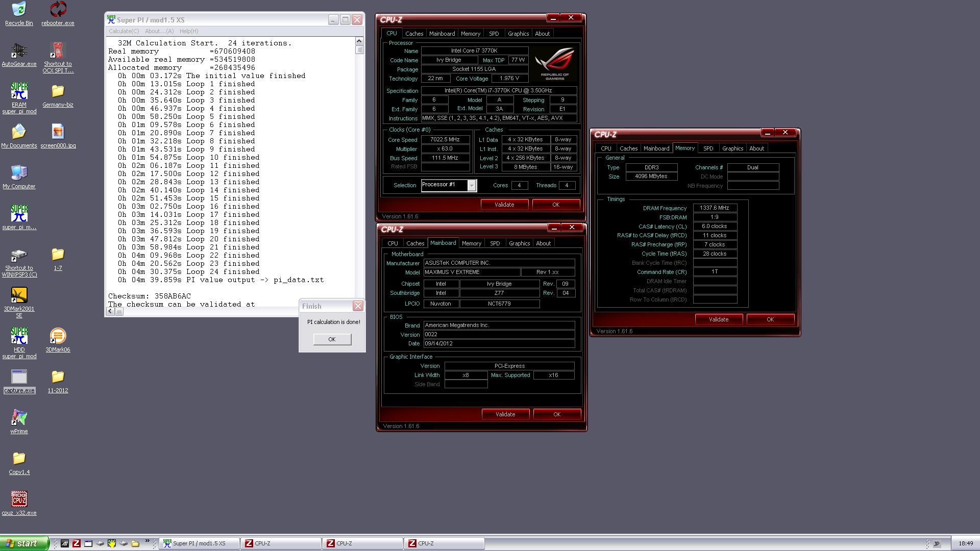Image resolution: width=980 pixels, height=551 pixels.
Task: Open the Germany-biz folder
Action: coord(58,95)
